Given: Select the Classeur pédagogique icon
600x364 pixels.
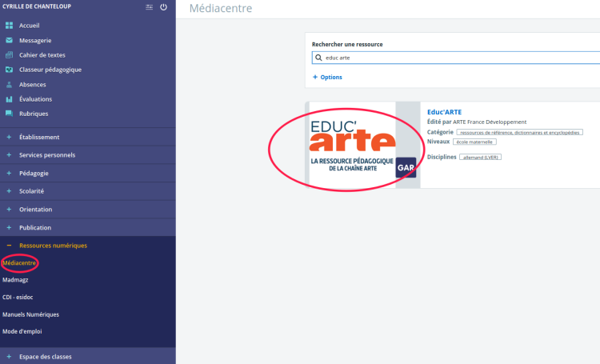Looking at the screenshot, I should pos(9,70).
